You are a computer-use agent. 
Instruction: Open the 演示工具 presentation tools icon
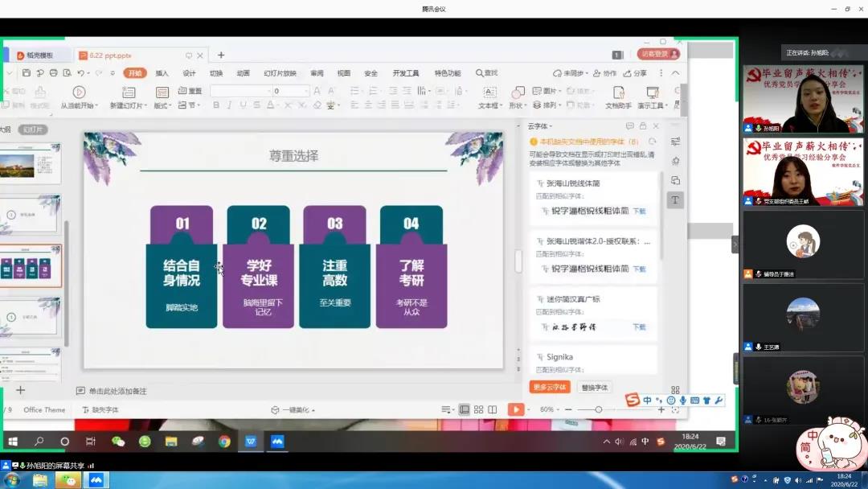[652, 93]
